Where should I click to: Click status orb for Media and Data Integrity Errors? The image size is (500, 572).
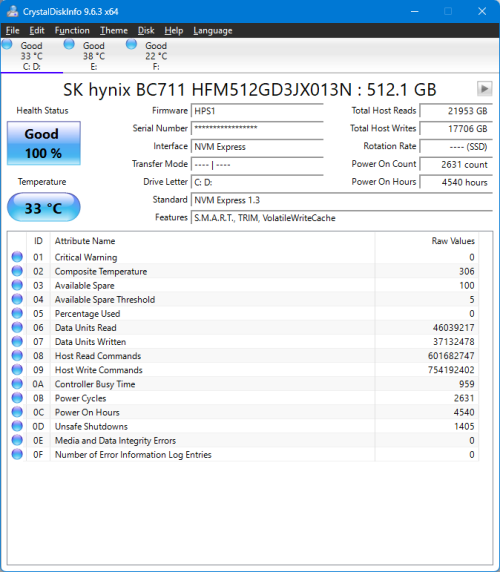tap(17, 440)
